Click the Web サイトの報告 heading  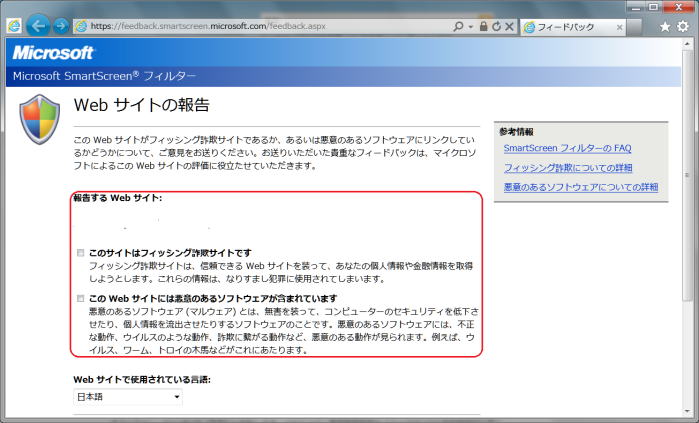click(142, 105)
